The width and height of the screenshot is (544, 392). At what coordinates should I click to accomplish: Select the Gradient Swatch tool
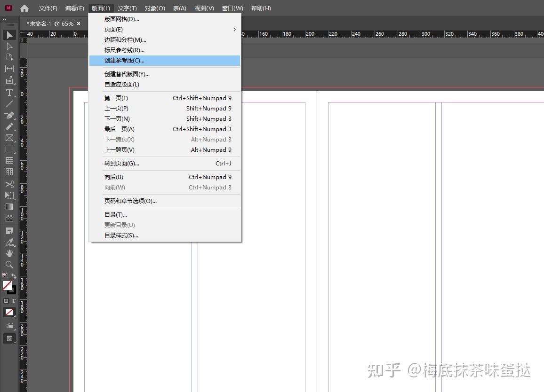pos(9,207)
